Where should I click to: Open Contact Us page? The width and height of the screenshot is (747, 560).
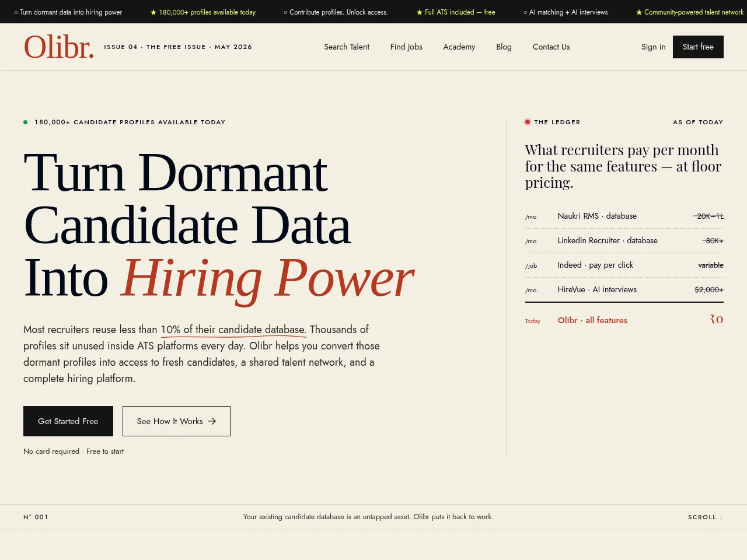(551, 47)
